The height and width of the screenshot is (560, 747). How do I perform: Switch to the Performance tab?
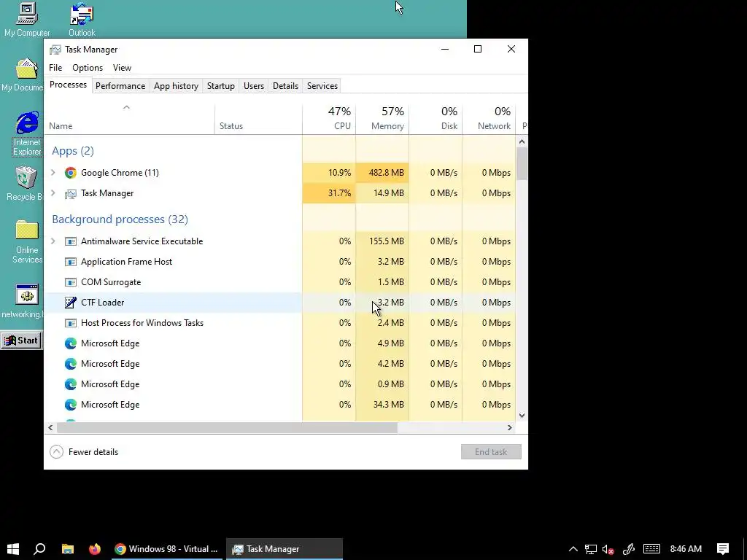[120, 86]
